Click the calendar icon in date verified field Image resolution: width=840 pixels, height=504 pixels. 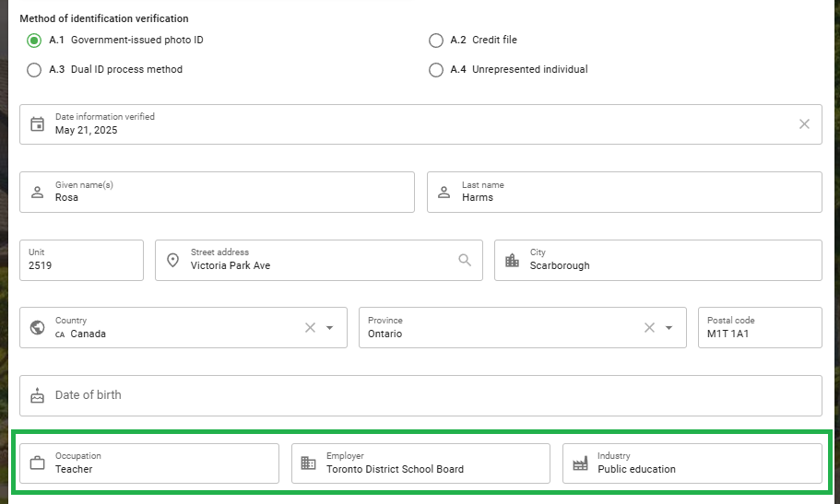coord(37,124)
